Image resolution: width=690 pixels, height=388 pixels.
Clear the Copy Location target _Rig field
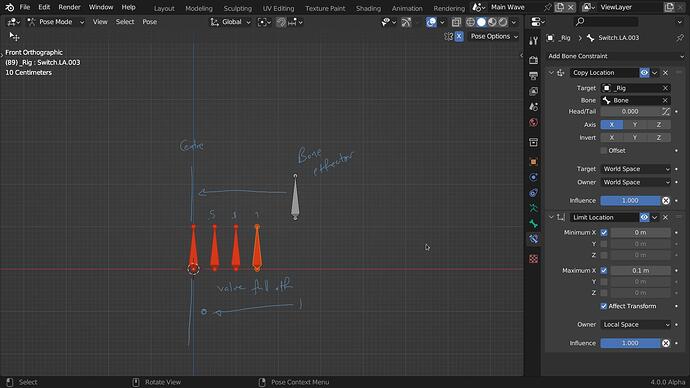pyautogui.click(x=665, y=88)
